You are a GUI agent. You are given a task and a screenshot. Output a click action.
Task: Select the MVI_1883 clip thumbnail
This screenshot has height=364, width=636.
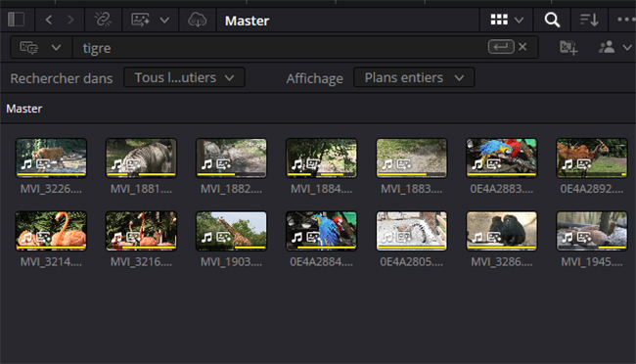[x=411, y=158]
